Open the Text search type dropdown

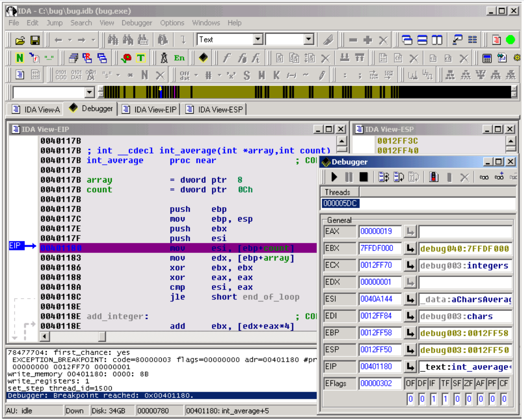(258, 40)
